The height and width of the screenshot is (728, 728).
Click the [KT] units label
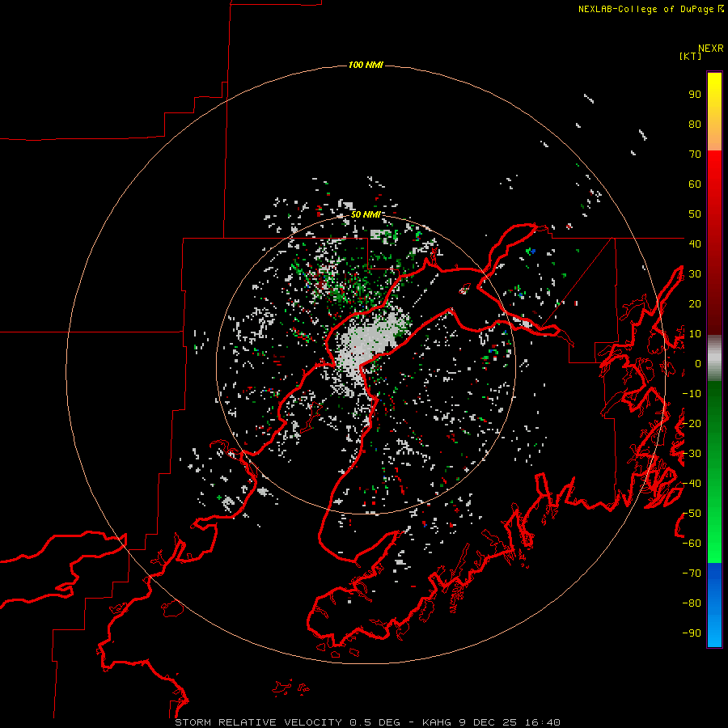click(691, 56)
